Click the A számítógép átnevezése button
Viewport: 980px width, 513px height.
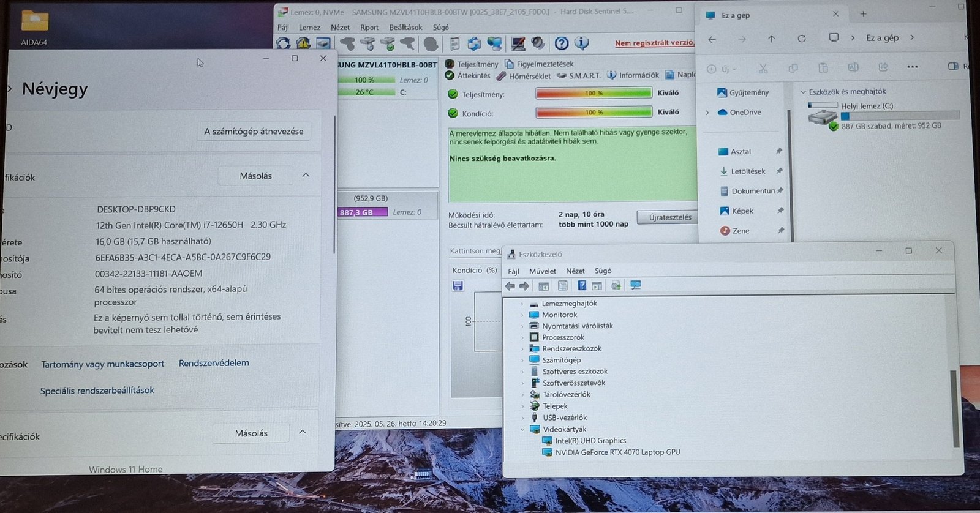[x=254, y=132]
